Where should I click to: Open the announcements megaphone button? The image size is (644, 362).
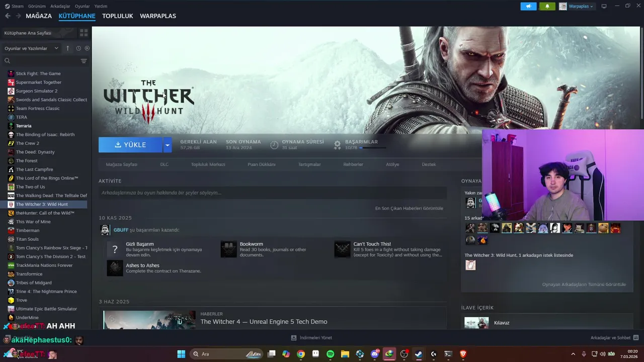coord(528,6)
